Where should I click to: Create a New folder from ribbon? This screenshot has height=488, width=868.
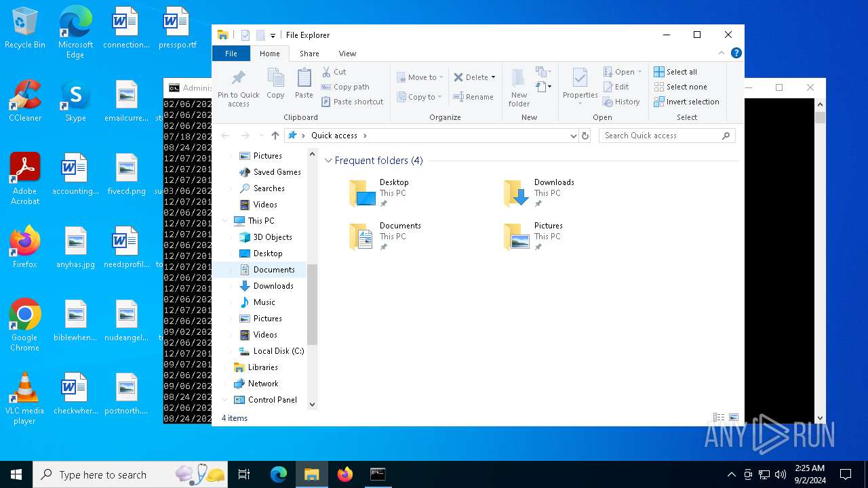(519, 87)
